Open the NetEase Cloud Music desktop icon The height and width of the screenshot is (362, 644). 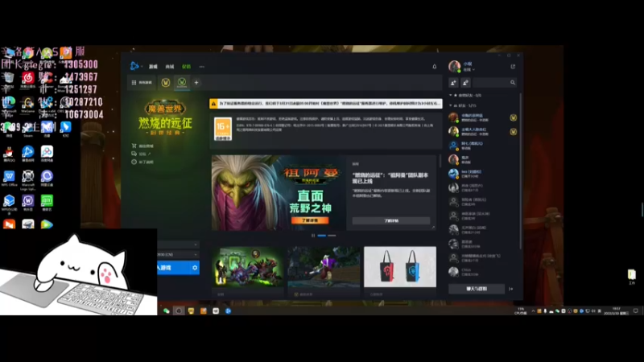[28, 80]
